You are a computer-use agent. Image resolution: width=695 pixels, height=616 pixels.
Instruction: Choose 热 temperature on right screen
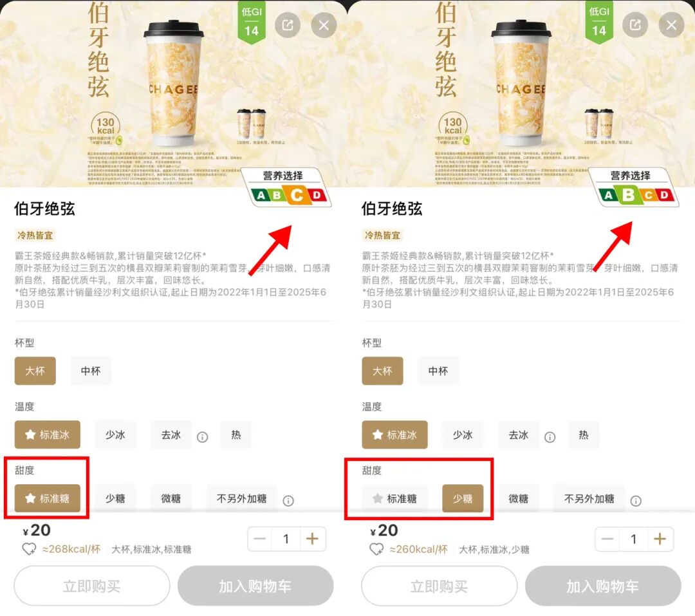click(x=583, y=434)
